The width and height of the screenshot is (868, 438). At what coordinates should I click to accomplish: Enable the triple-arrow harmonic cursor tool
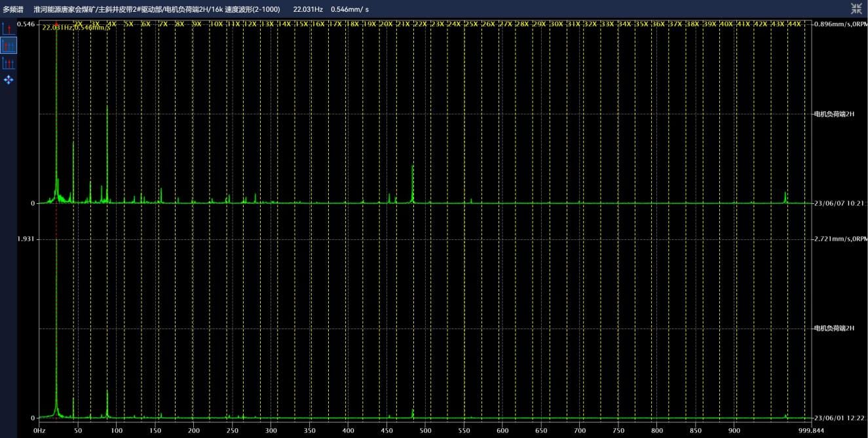[x=9, y=63]
